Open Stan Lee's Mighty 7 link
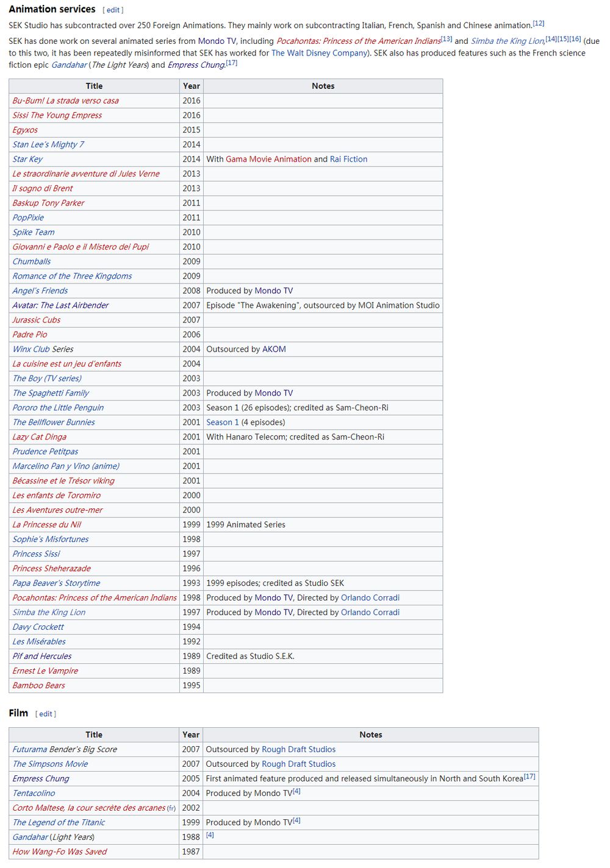The image size is (610, 868). pos(48,144)
